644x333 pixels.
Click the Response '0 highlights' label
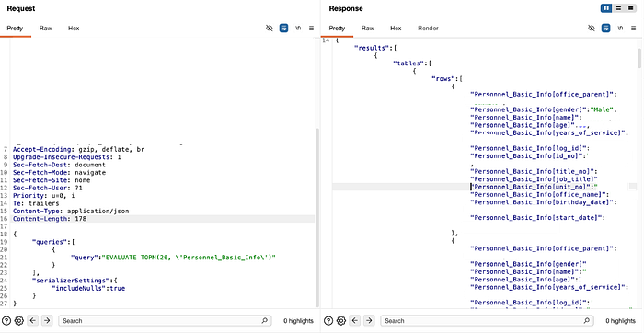click(620, 321)
